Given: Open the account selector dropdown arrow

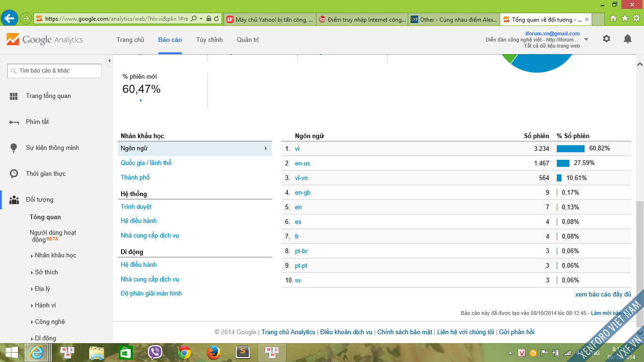Looking at the screenshot, I should click(x=586, y=40).
